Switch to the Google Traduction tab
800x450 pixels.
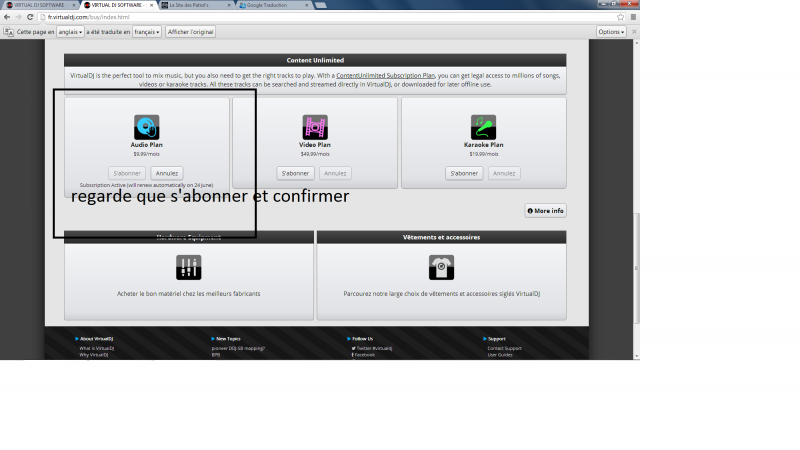[272, 5]
